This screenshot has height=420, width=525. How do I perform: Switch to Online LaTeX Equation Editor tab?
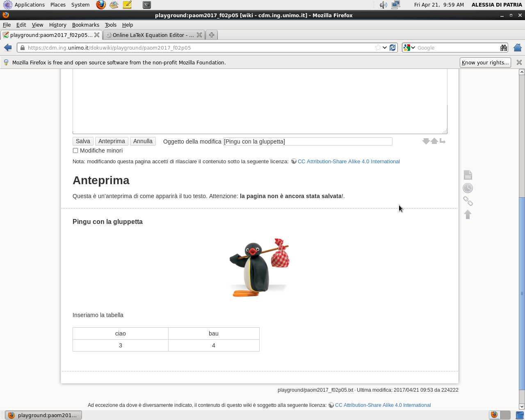154,35
